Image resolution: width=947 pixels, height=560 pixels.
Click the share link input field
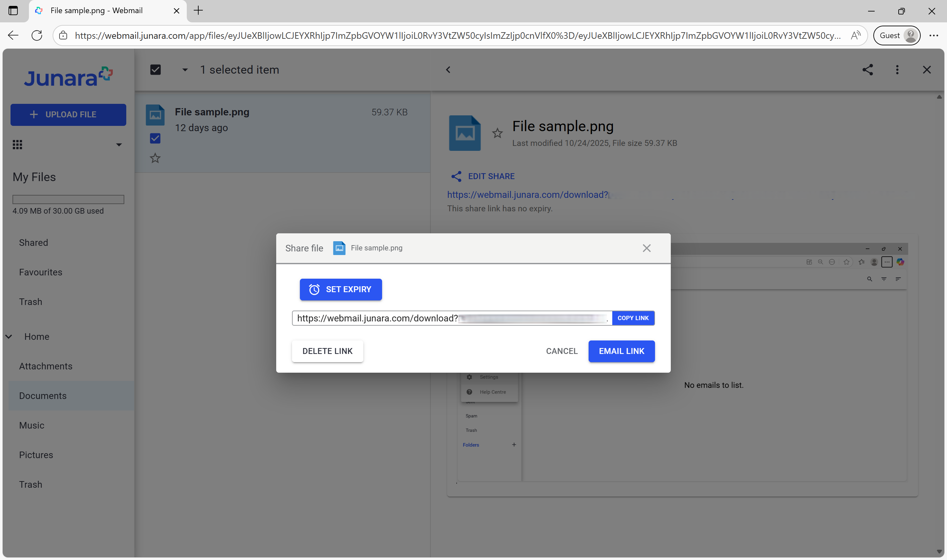pos(452,318)
